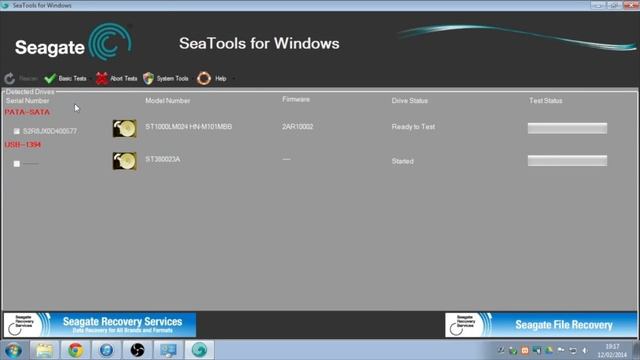Click serial number S2R8JX0D400577
This screenshot has width=640, height=360.
click(50, 131)
